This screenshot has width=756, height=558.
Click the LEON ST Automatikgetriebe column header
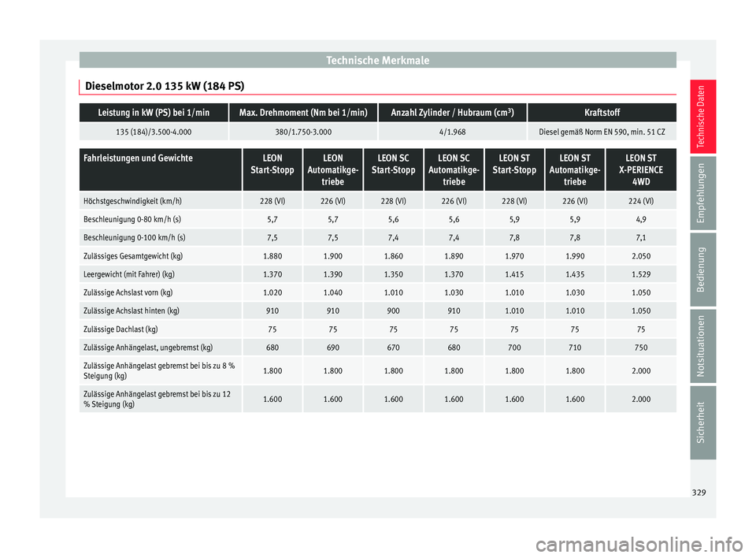tap(575, 170)
